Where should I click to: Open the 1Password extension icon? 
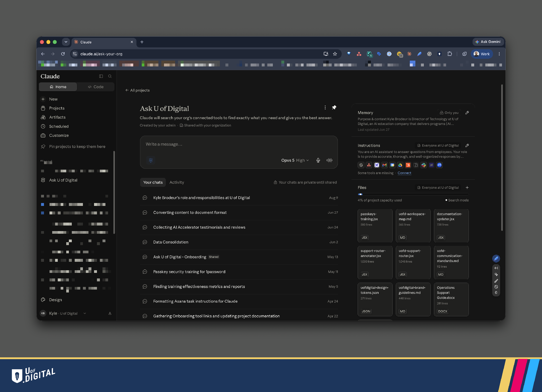[x=389, y=54]
